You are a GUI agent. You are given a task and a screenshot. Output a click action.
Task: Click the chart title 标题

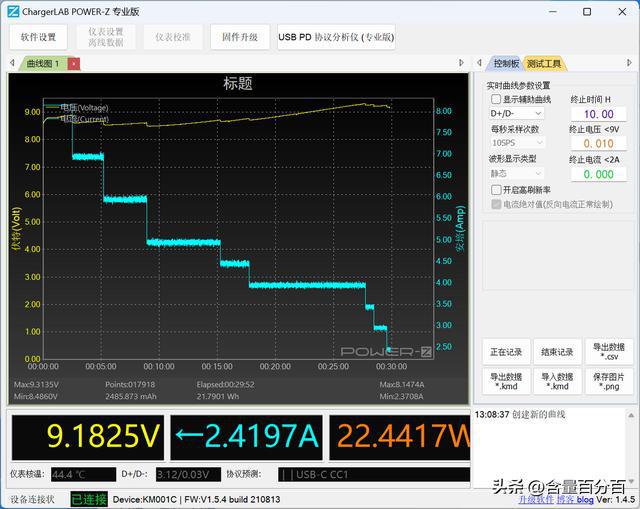[238, 84]
